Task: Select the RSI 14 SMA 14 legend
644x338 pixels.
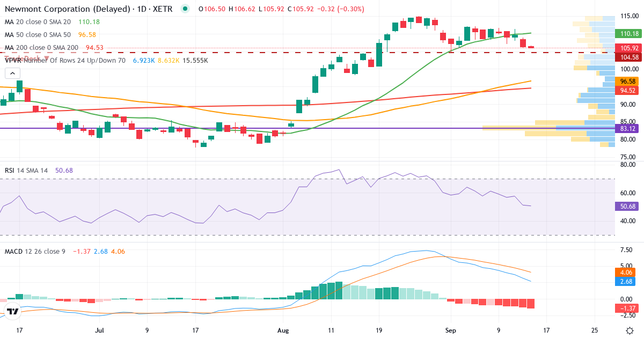Action: pyautogui.click(x=26, y=170)
